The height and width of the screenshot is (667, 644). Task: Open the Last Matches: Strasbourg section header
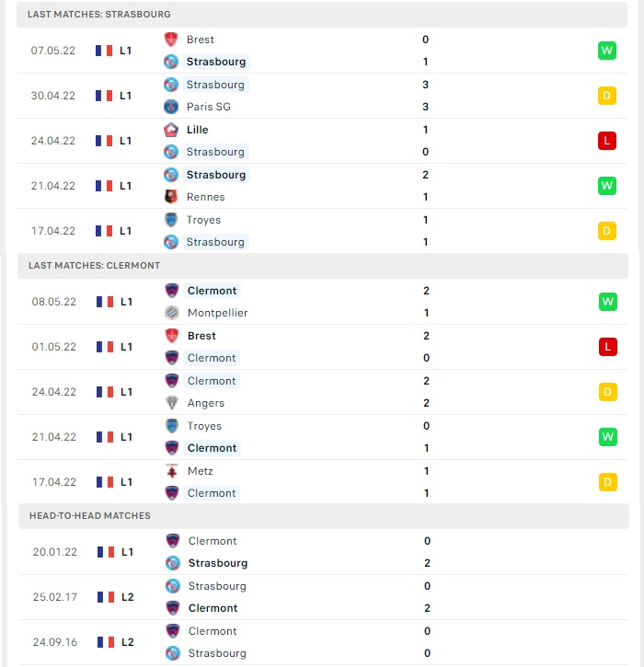(x=322, y=15)
